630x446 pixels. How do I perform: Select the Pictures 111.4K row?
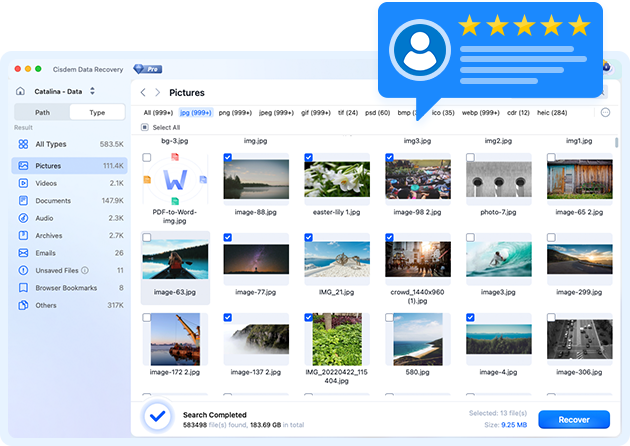pyautogui.click(x=70, y=166)
